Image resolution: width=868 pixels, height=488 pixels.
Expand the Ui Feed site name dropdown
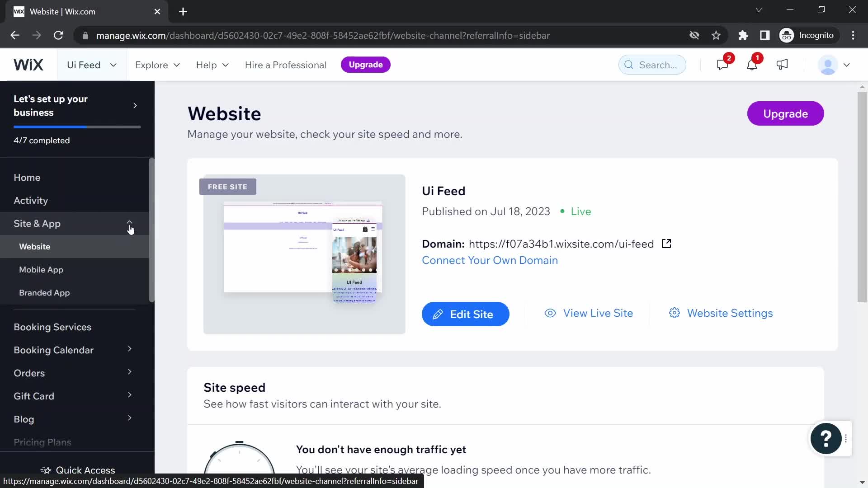113,64
